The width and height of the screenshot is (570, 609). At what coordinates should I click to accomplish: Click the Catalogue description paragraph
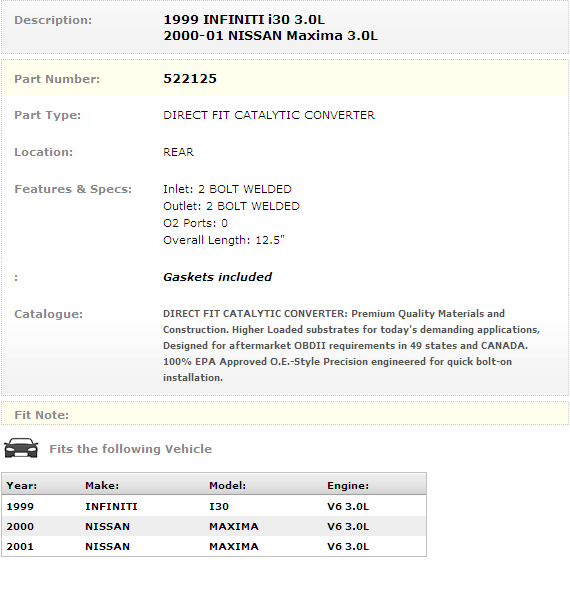click(351, 345)
